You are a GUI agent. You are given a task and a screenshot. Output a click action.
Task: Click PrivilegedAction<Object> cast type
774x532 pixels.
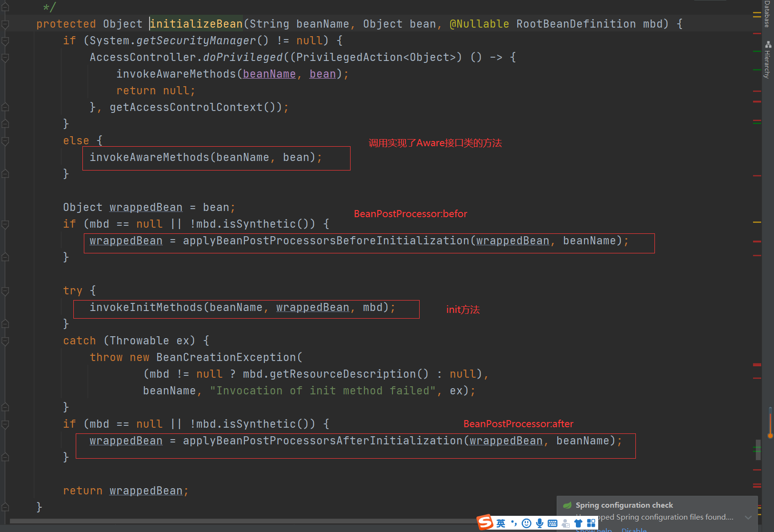pyautogui.click(x=376, y=58)
